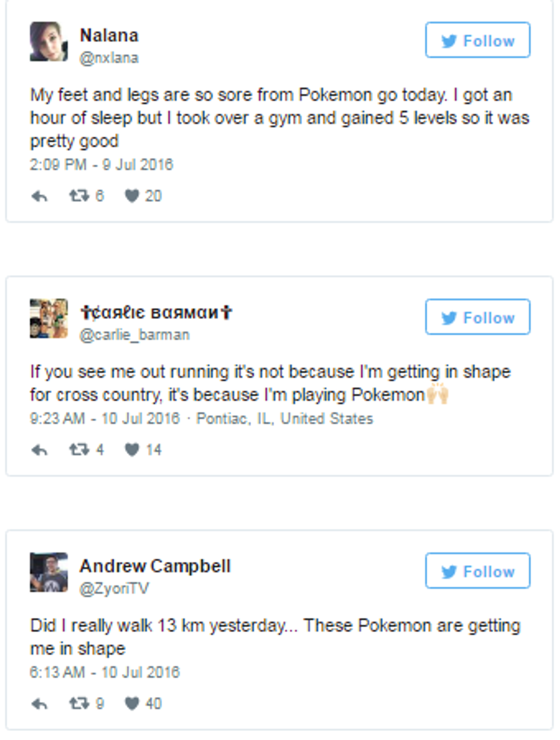Open the @nxlana handle link

109,58
